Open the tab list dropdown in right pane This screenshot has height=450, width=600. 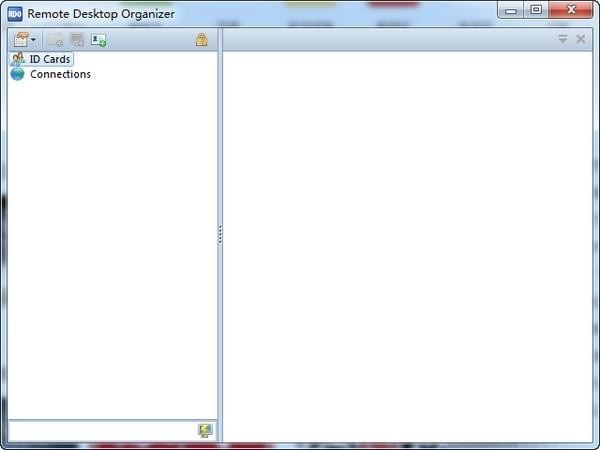[562, 39]
